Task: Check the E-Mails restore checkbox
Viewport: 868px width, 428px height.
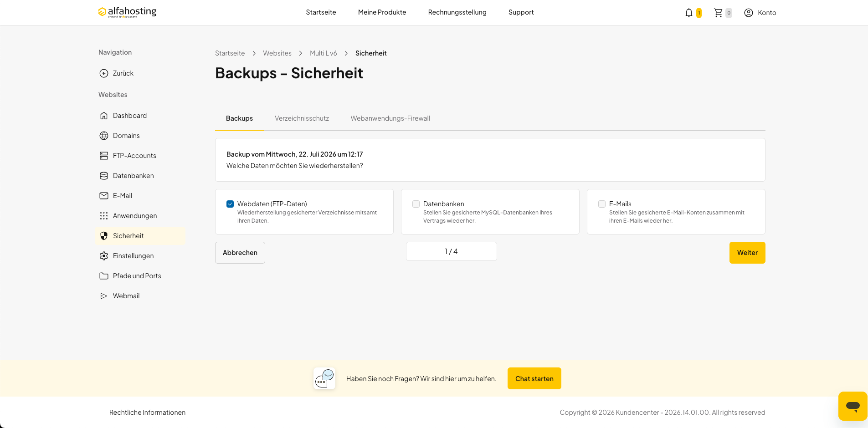Action: click(x=602, y=204)
